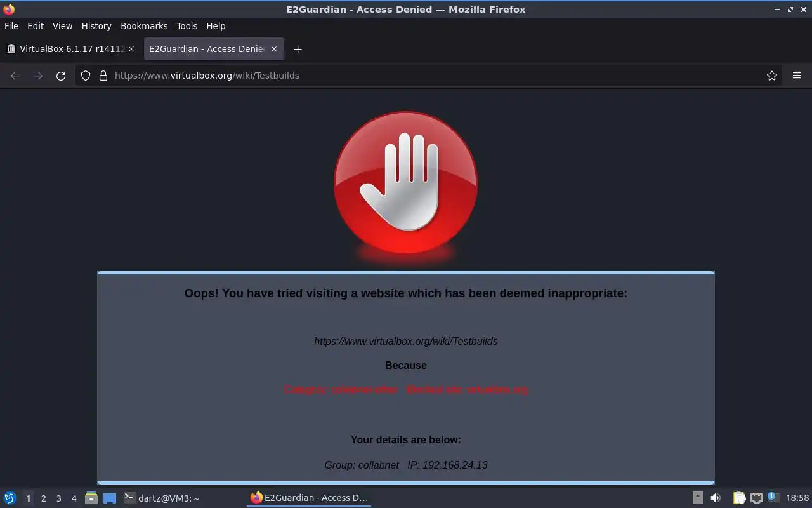Maximize the Firefox window
812x508 pixels.
[x=790, y=10]
